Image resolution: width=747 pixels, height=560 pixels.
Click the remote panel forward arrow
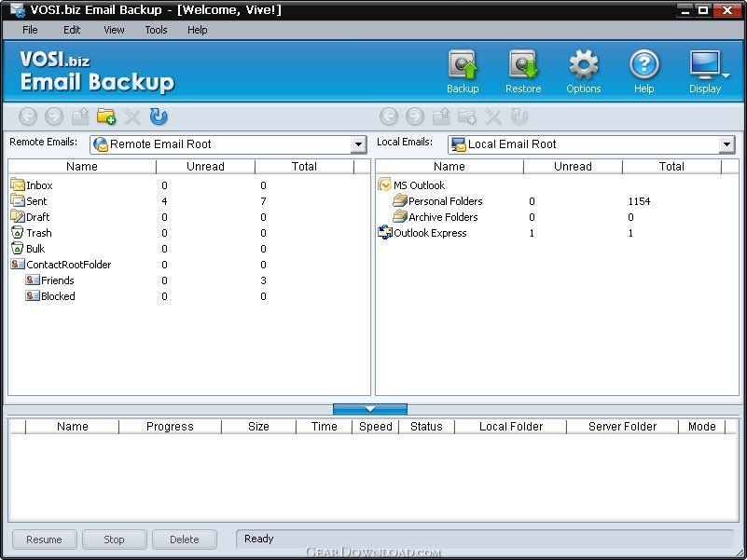click(x=54, y=116)
